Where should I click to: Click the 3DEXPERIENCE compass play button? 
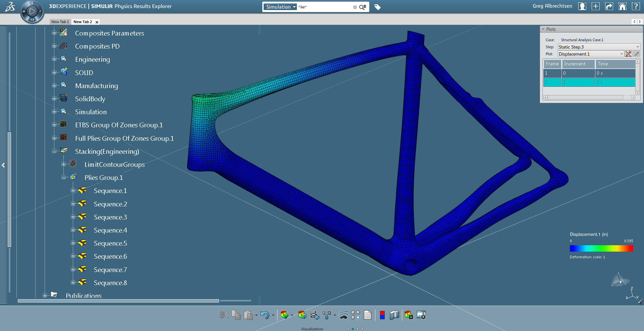tap(32, 12)
